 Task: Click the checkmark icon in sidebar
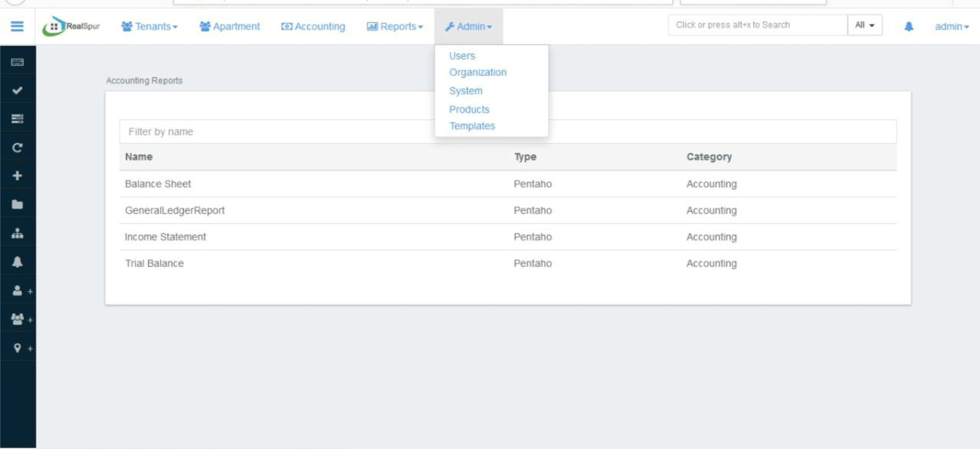click(17, 90)
